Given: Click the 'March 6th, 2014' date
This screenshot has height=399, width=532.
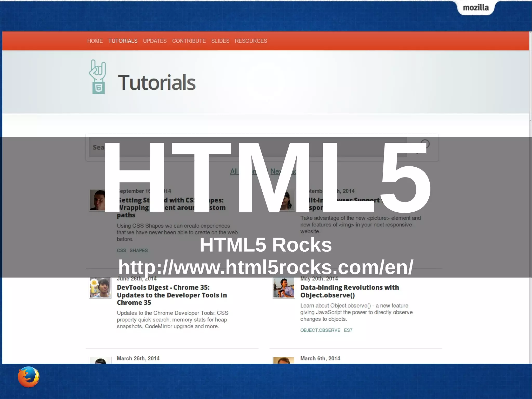Looking at the screenshot, I should (320, 358).
